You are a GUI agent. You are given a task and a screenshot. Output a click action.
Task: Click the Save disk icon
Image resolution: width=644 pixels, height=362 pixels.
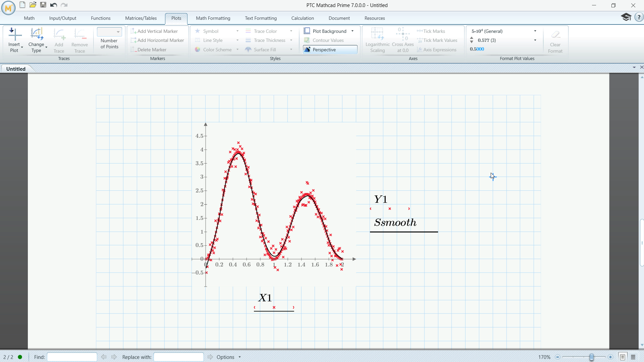coord(43,5)
